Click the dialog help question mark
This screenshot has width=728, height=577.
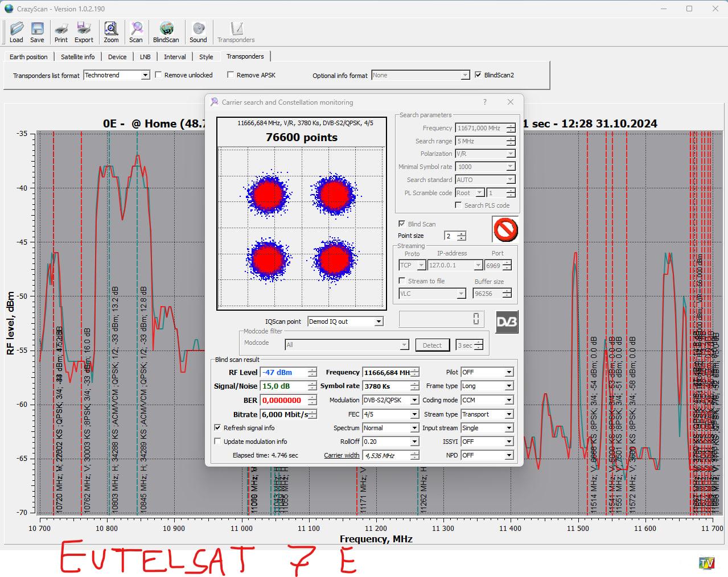point(485,102)
